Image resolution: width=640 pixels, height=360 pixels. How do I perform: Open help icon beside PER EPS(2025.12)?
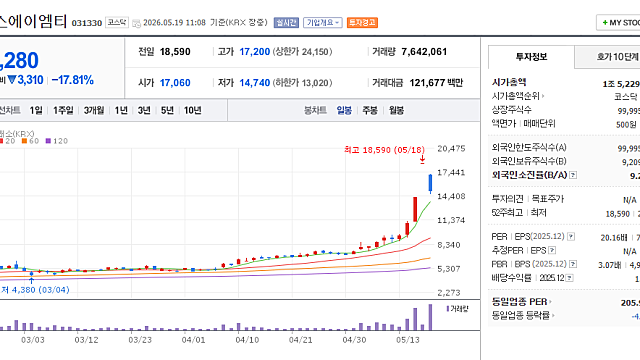click(571, 236)
